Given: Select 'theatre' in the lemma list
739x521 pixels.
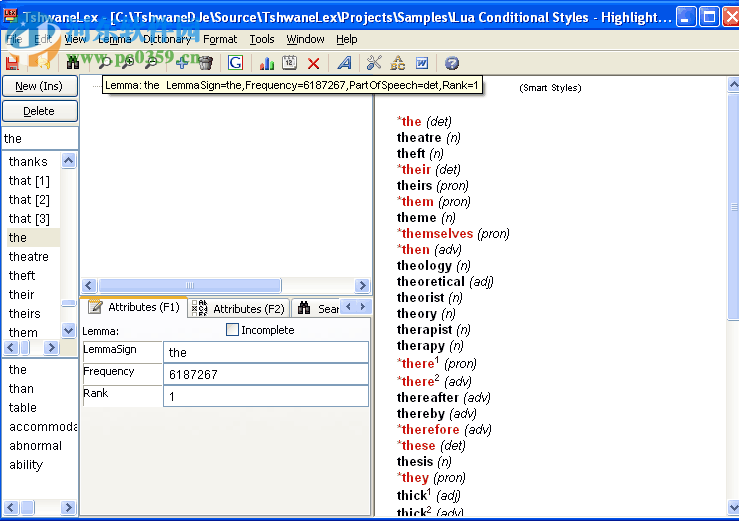Looking at the screenshot, I should [x=29, y=257].
